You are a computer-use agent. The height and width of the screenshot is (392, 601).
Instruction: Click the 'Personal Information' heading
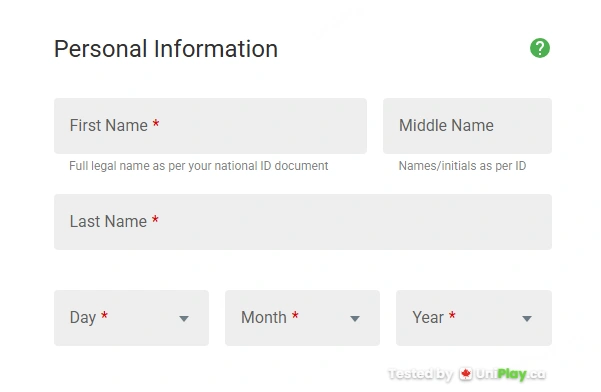point(166,49)
